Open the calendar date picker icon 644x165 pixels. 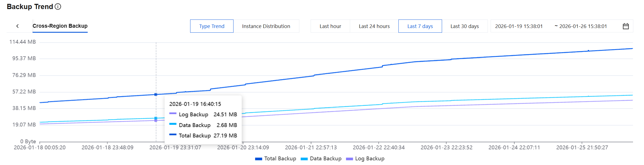click(626, 26)
